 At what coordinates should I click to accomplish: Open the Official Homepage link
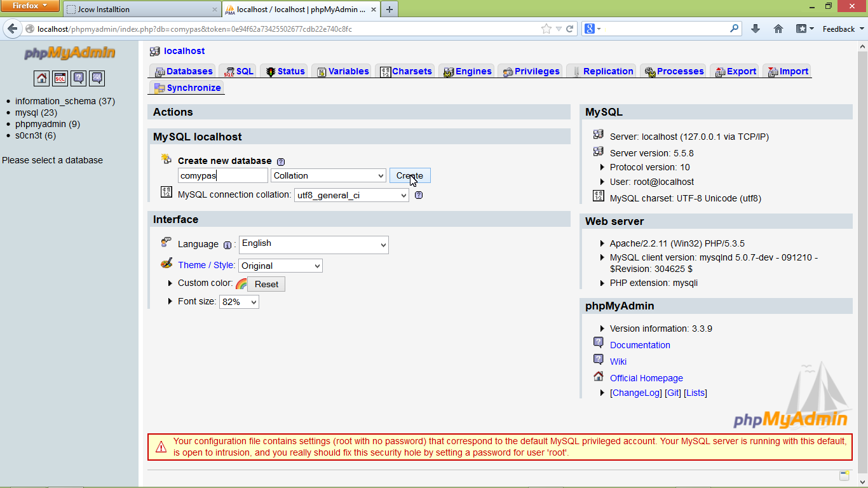(646, 378)
